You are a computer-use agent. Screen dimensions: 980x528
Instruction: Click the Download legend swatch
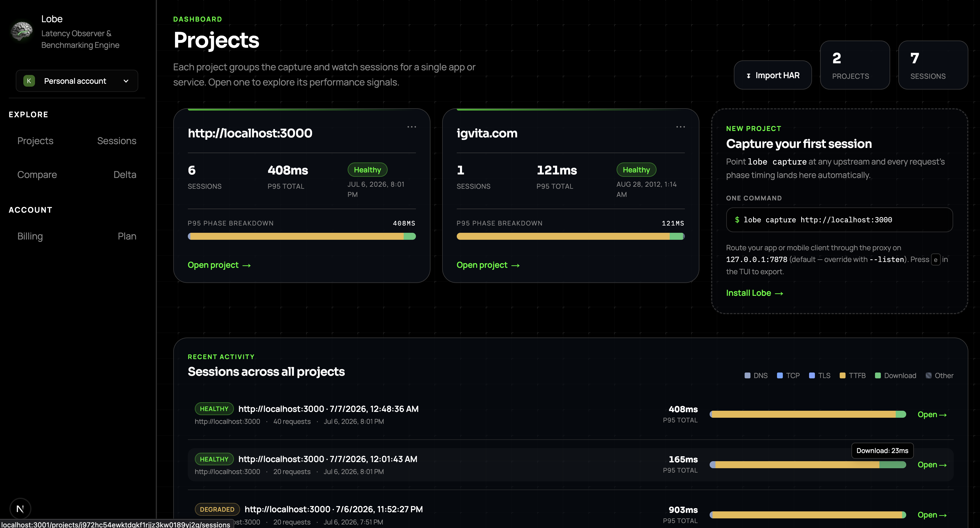tap(878, 375)
